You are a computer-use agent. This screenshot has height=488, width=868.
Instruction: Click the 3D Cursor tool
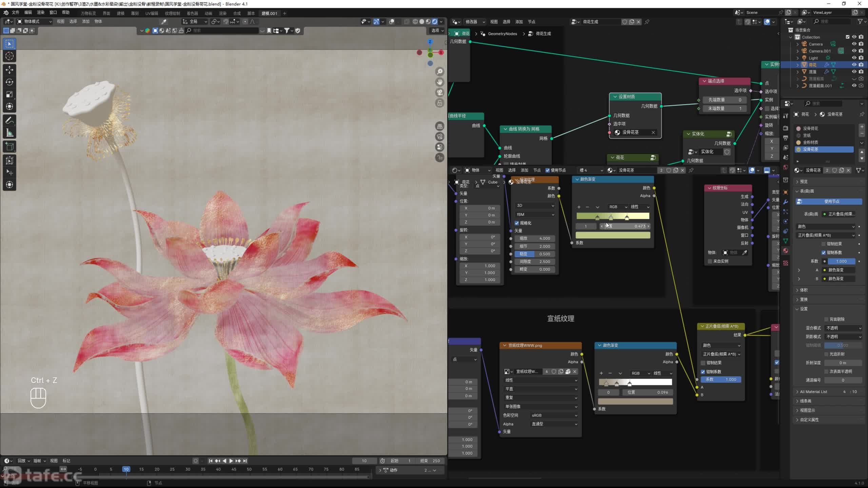click(9, 56)
